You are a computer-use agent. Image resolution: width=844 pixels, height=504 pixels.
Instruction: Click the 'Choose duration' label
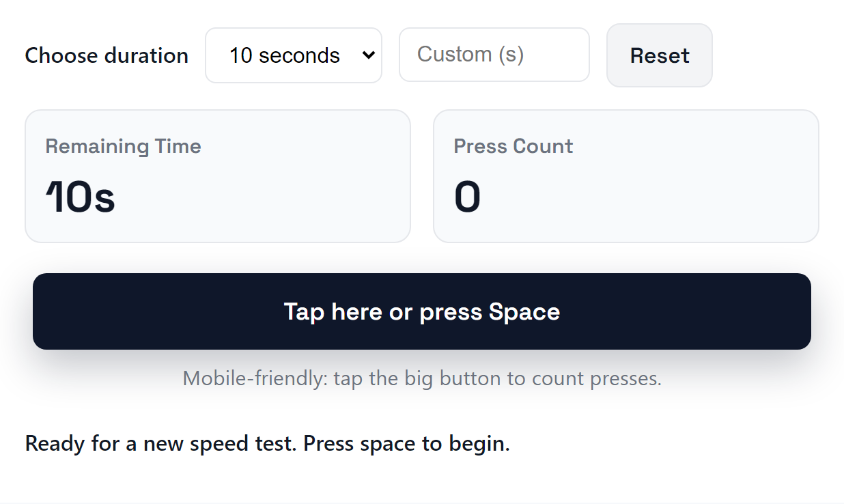click(x=107, y=55)
